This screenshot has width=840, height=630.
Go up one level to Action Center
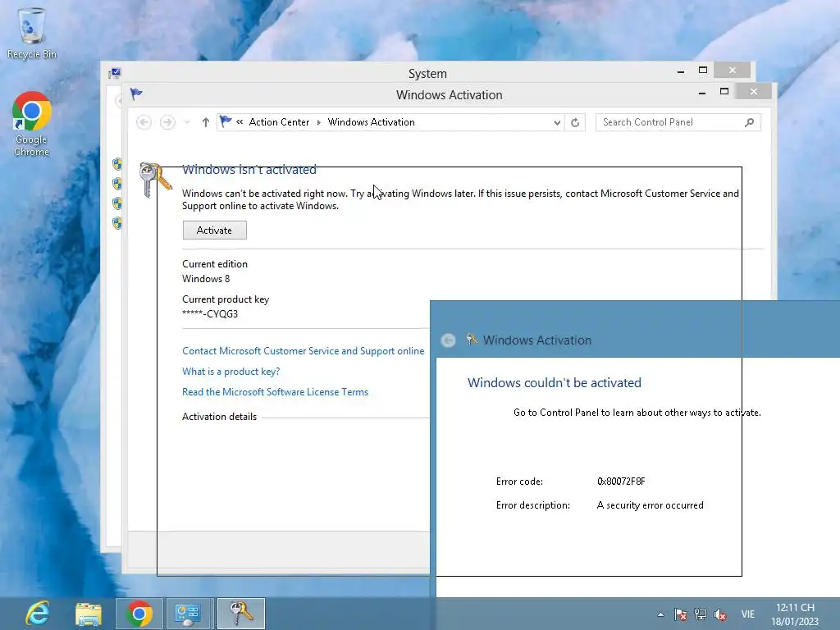206,122
